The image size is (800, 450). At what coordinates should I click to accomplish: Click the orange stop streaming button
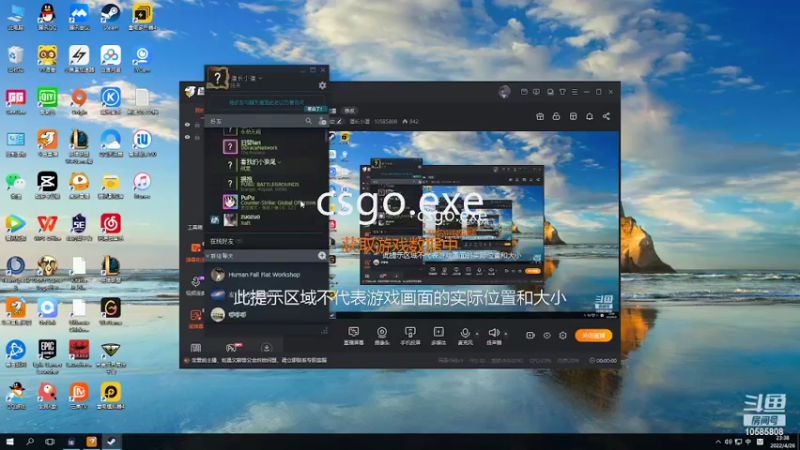pyautogui.click(x=593, y=335)
